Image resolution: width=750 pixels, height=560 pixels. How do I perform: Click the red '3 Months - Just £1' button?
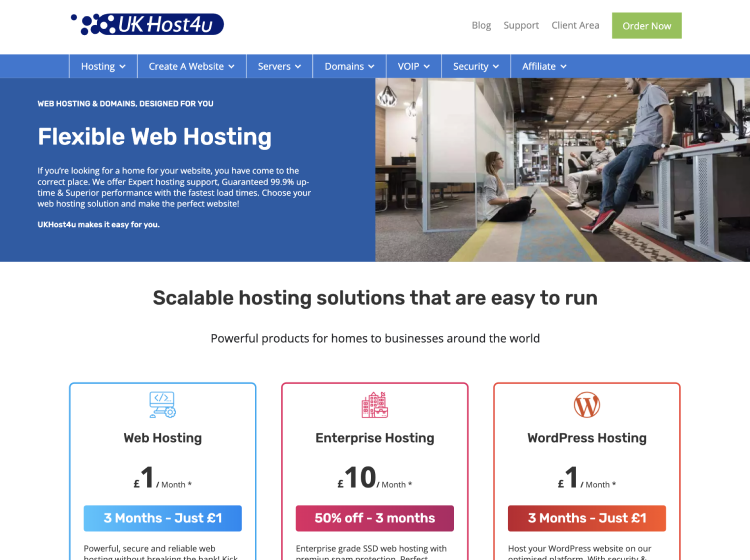587,518
